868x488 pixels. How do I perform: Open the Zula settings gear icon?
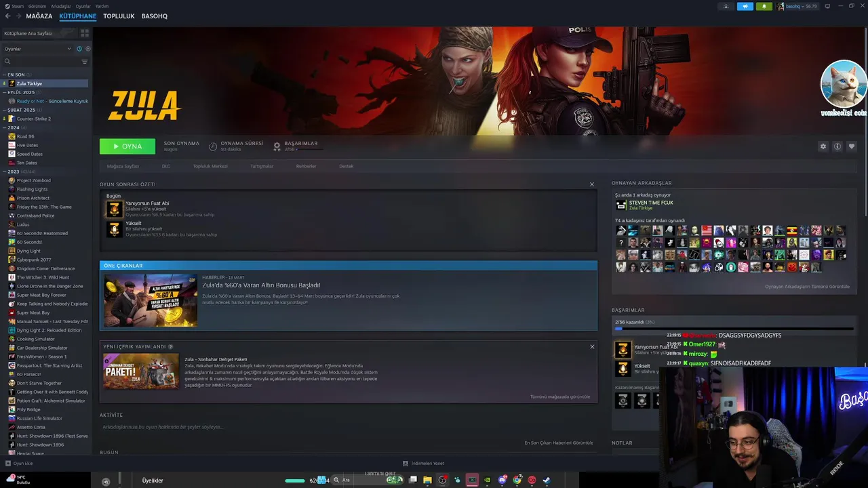(823, 146)
